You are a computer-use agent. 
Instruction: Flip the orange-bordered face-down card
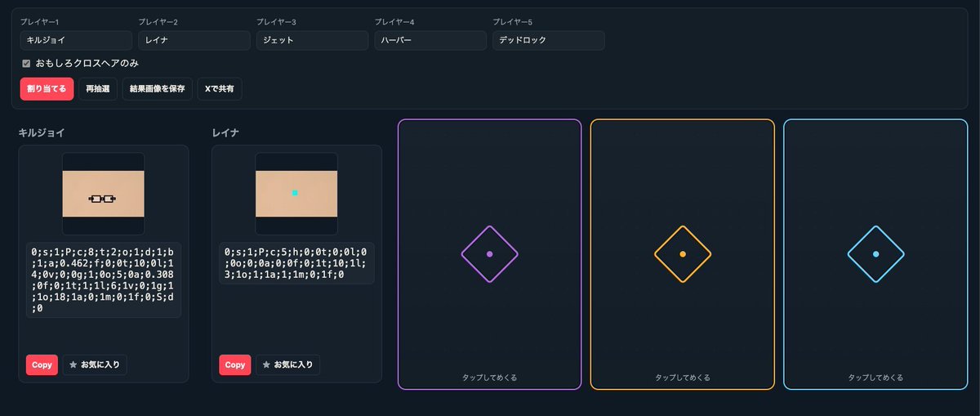click(682, 254)
